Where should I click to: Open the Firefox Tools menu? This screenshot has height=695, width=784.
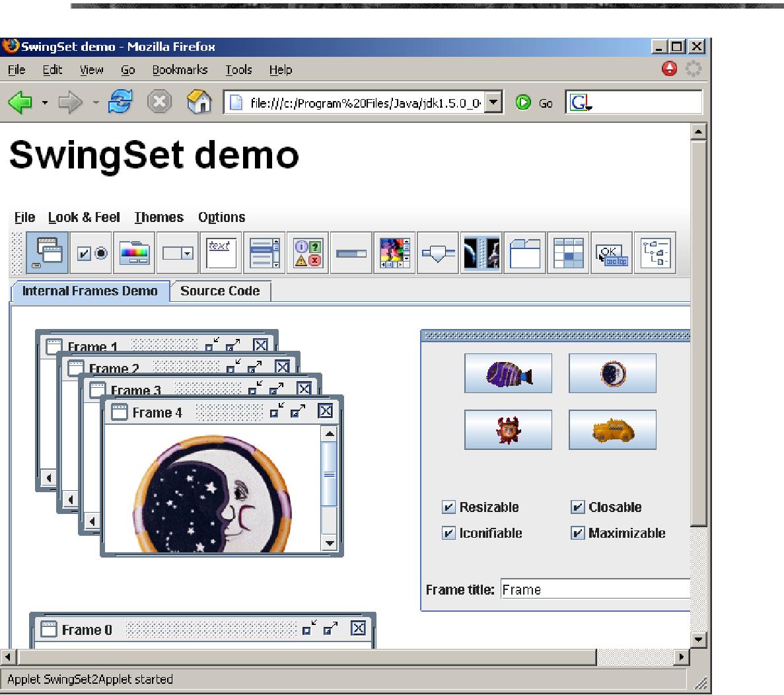tap(238, 69)
